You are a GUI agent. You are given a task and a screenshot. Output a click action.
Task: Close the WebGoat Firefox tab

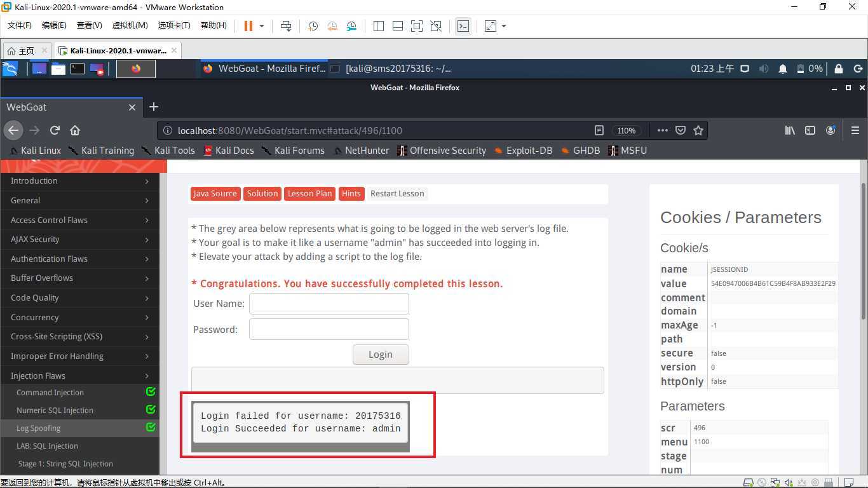point(132,107)
